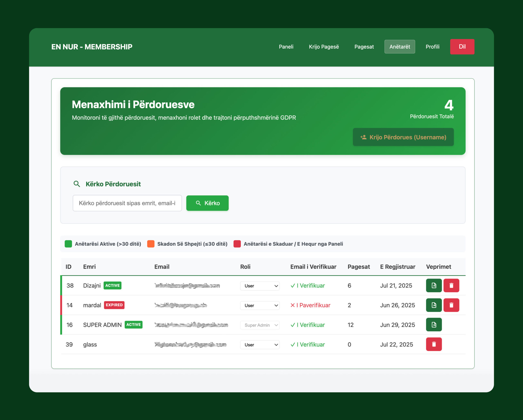Go to Paneli in the navigation
This screenshot has height=420, width=523.
click(x=286, y=47)
